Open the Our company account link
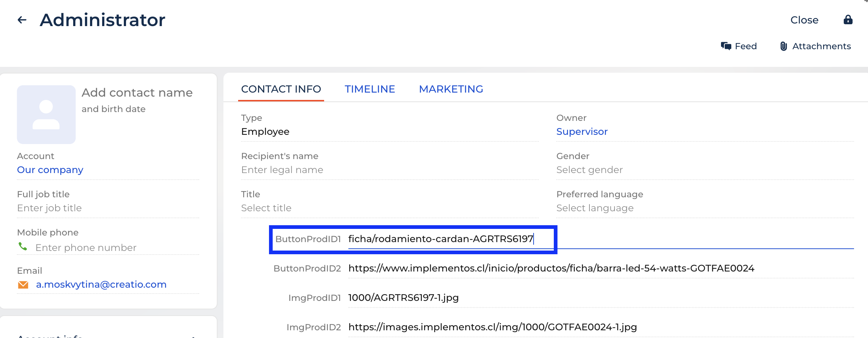 tap(50, 170)
